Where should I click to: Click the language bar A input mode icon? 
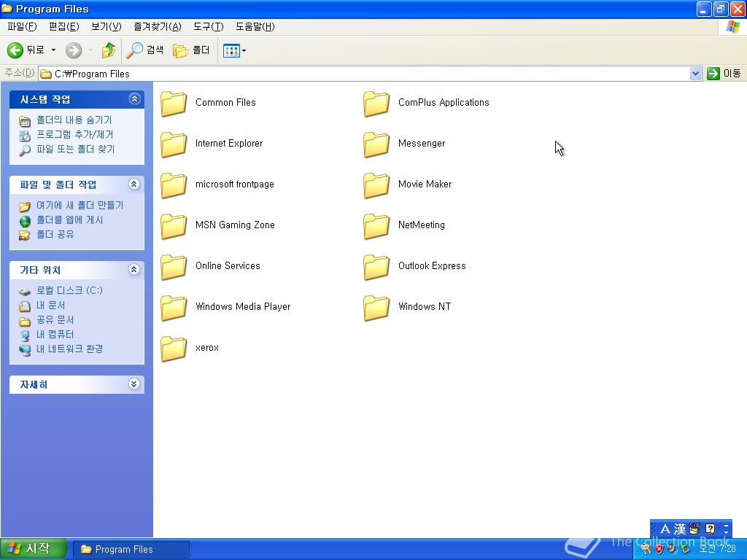coord(665,529)
